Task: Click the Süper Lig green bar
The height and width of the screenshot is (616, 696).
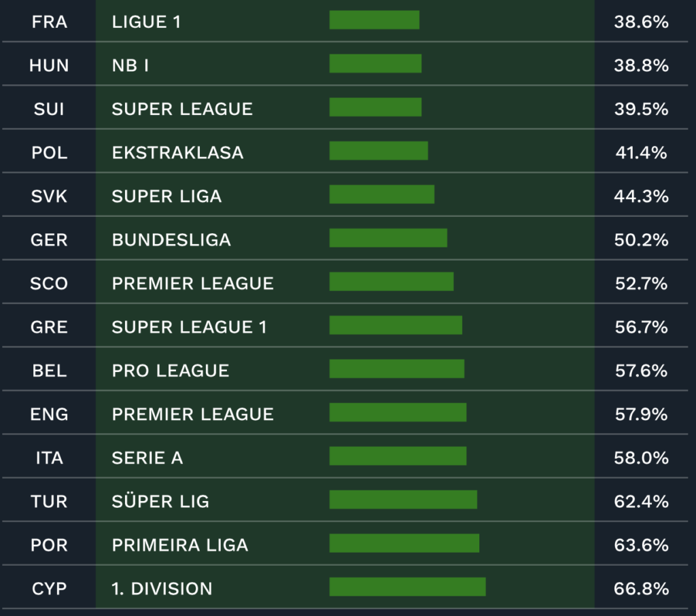Action: [403, 500]
